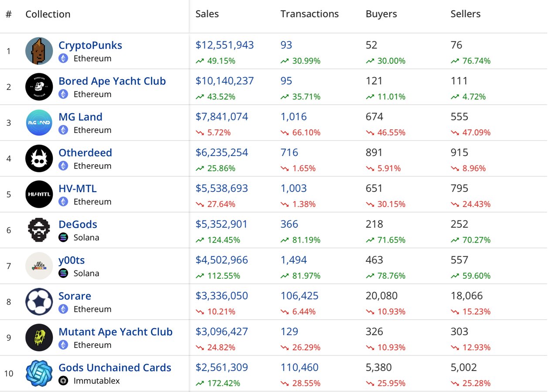This screenshot has height=392, width=558.
Task: Click HV-MTL sales value $5,538,693
Action: (222, 189)
